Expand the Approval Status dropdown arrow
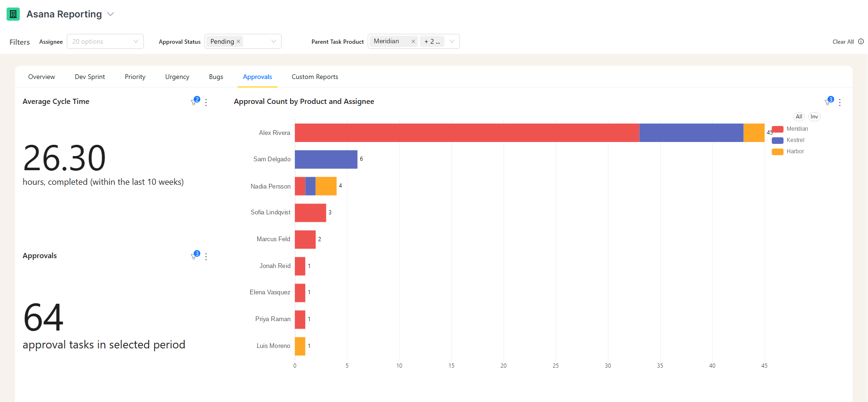This screenshot has width=868, height=402. (x=273, y=41)
